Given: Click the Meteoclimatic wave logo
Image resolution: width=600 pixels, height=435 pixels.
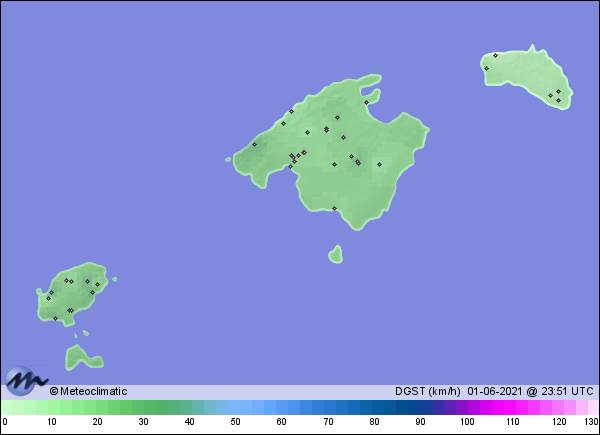Looking at the screenshot, I should pos(25,381).
